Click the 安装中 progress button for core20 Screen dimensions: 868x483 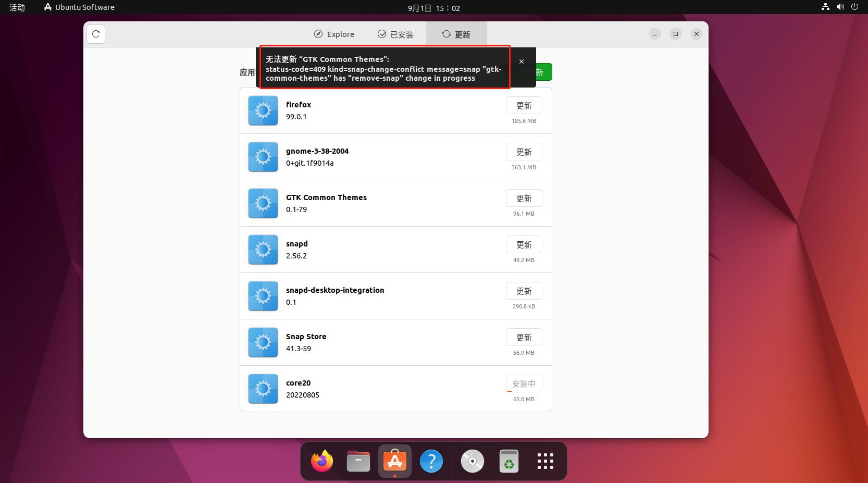coord(524,384)
